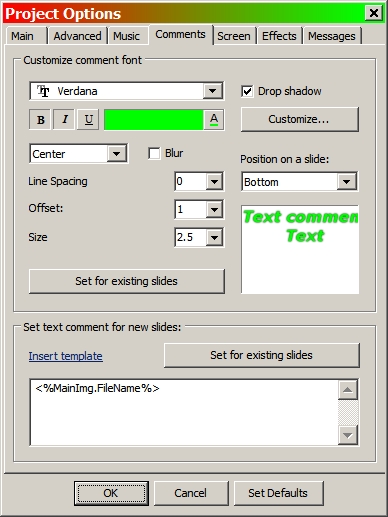Toggle Italic font style button
Image resolution: width=388 pixels, height=517 pixels.
click(65, 119)
